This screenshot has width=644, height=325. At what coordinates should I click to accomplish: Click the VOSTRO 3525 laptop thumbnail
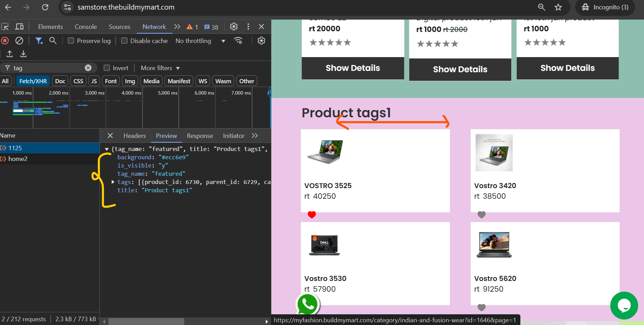pos(325,151)
